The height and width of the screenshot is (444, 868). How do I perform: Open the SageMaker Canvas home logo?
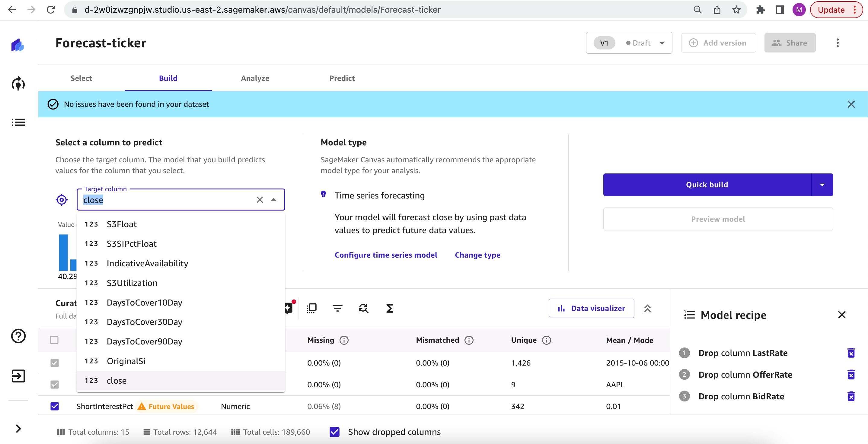(18, 45)
